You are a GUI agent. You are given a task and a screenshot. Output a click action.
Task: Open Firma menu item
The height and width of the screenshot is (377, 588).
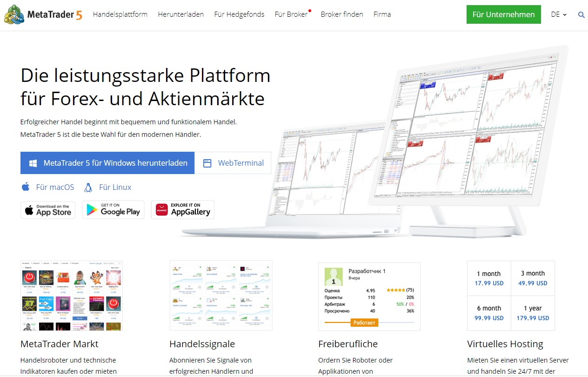(382, 14)
